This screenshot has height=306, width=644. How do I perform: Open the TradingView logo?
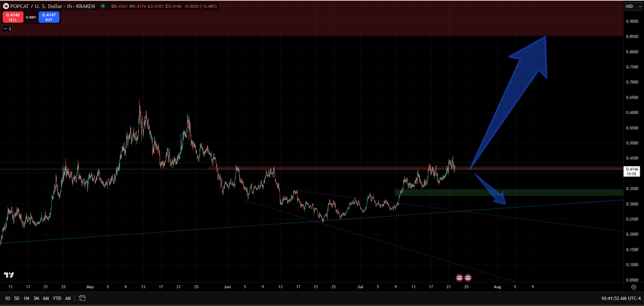(9, 275)
